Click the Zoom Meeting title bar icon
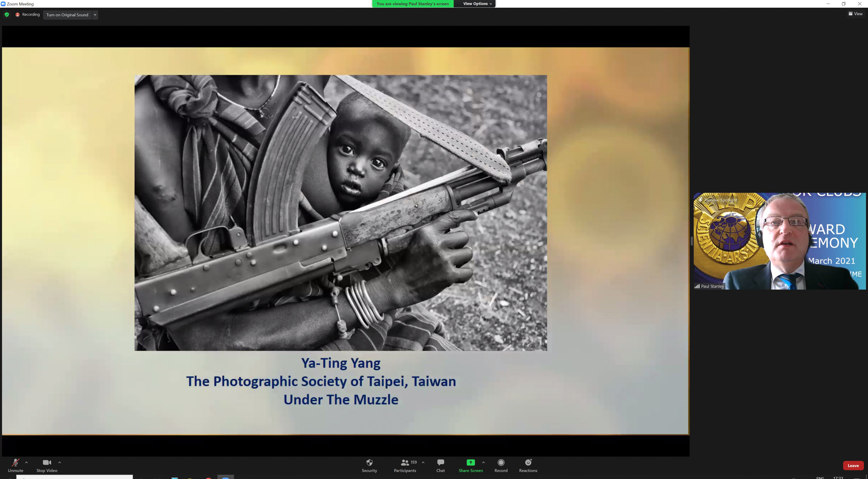Viewport: 868px width, 479px height. 3,4
